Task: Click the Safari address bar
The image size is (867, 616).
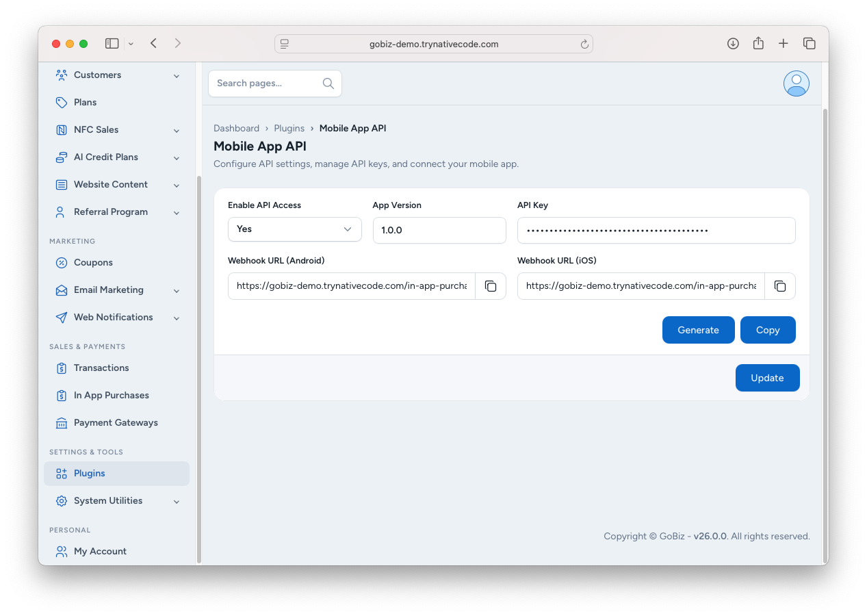Action: pos(434,44)
